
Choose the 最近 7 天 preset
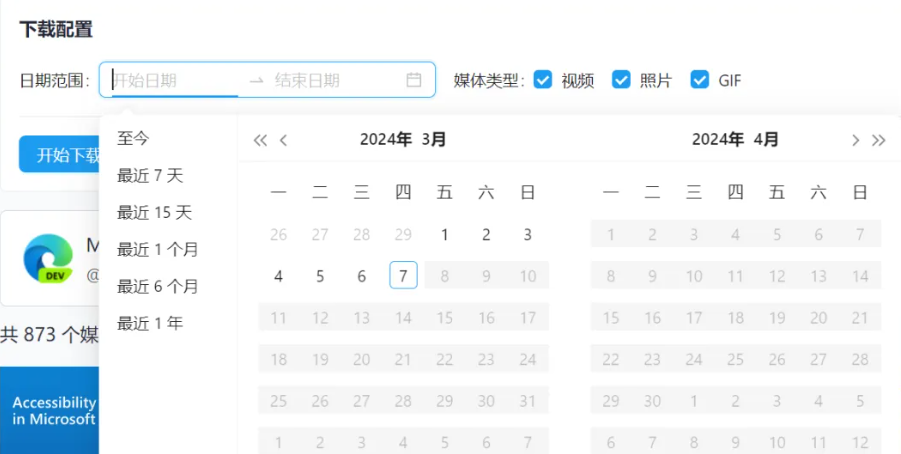point(150,176)
